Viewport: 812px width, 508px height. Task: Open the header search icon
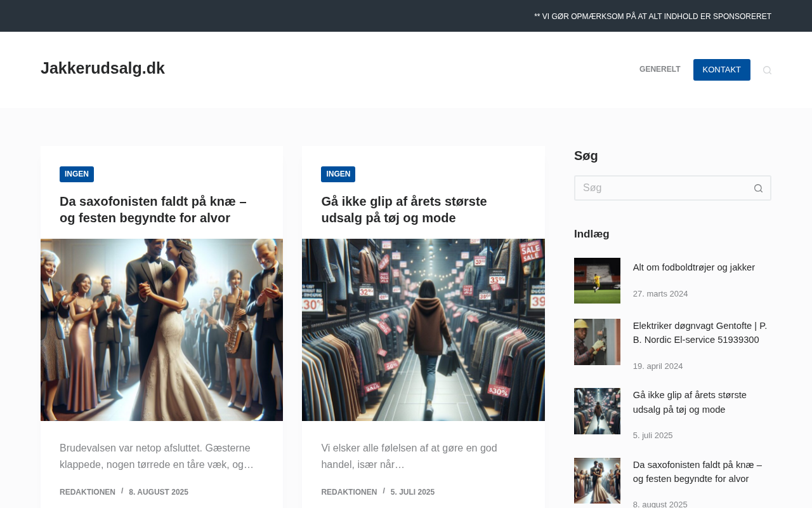(767, 70)
